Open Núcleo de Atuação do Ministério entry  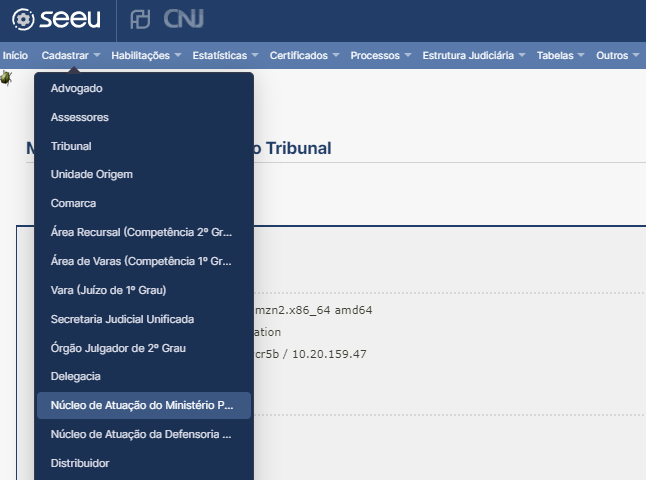click(141, 405)
